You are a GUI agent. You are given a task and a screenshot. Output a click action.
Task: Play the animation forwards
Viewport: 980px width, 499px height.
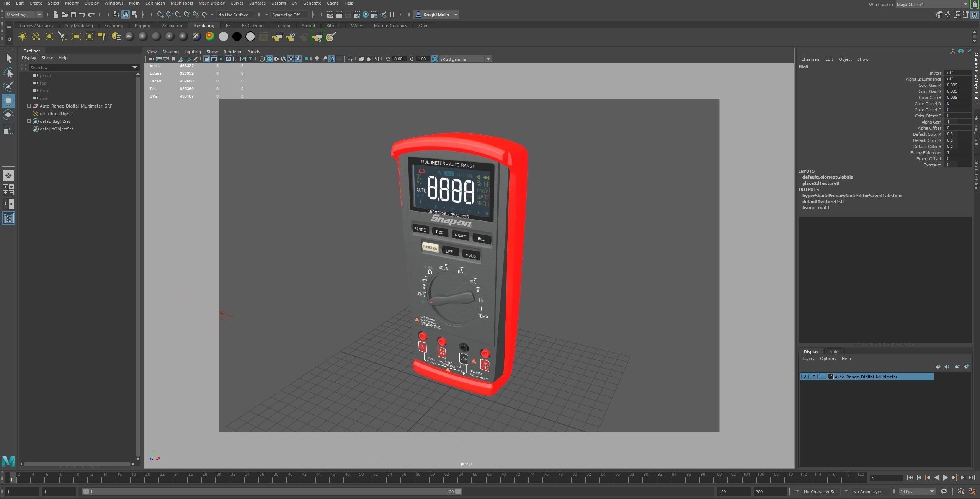pos(946,478)
